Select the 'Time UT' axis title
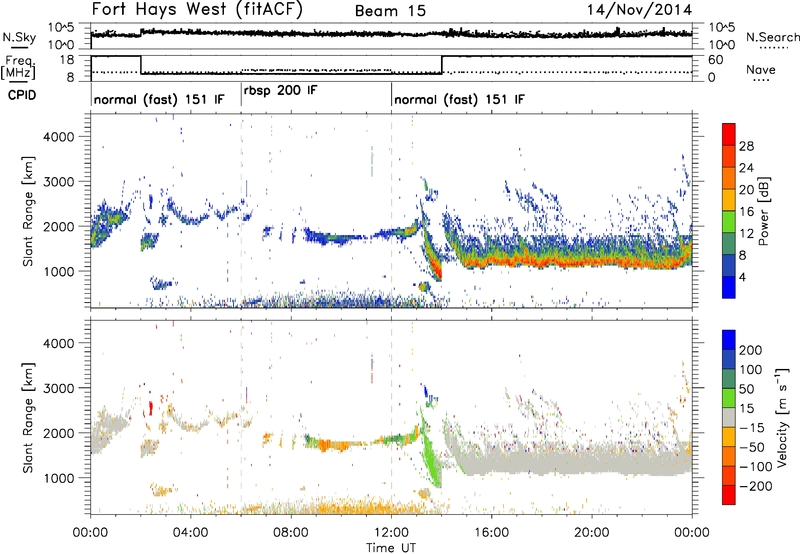The image size is (800, 554). [391, 547]
